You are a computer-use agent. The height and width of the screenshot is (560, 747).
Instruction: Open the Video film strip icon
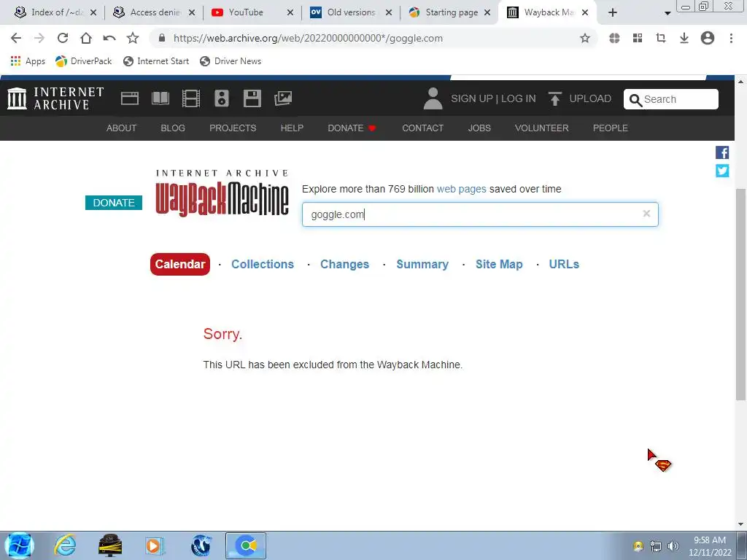click(190, 98)
